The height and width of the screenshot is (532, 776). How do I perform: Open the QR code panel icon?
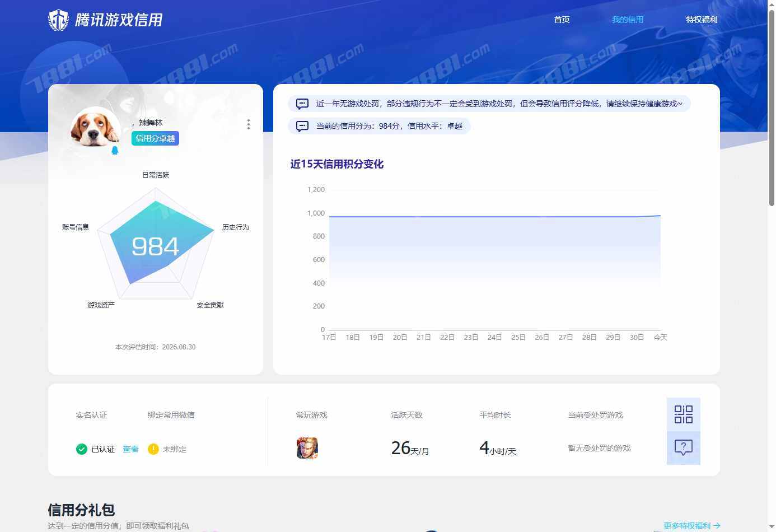click(x=683, y=414)
